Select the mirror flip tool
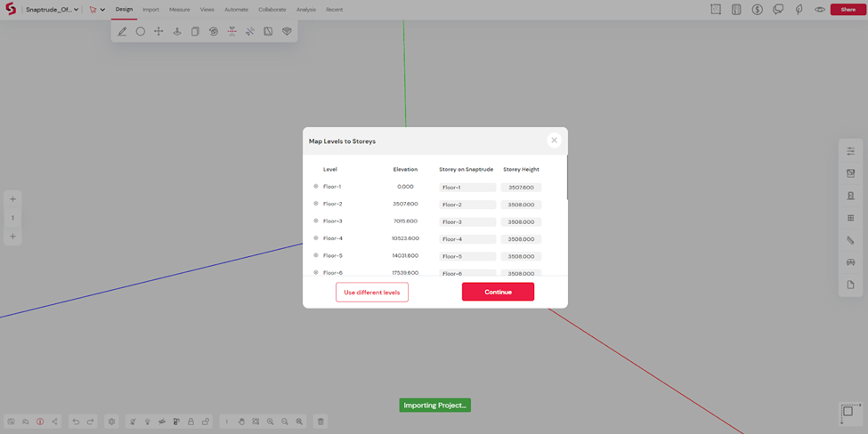The height and width of the screenshot is (434, 868). [x=232, y=31]
